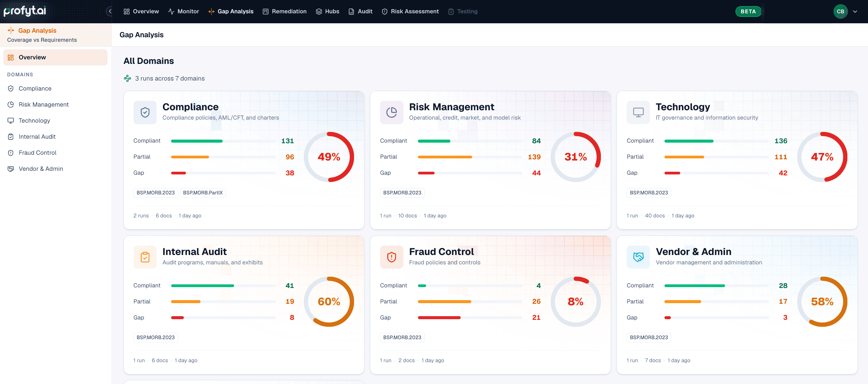Click the Technology card monitor icon
The width and height of the screenshot is (868, 384).
(638, 112)
